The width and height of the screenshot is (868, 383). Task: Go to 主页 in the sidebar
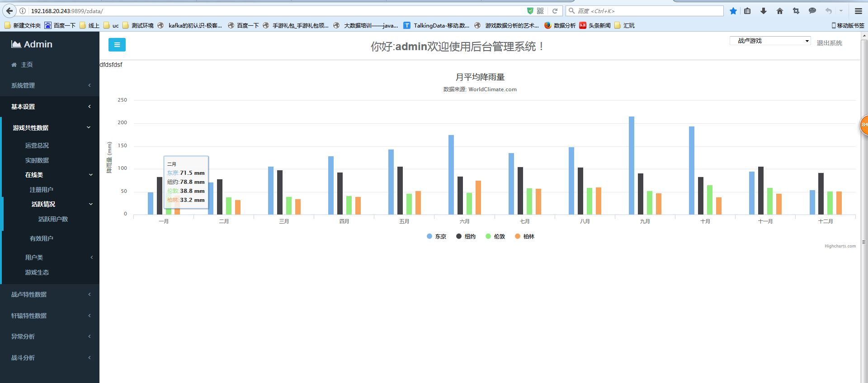(x=27, y=65)
